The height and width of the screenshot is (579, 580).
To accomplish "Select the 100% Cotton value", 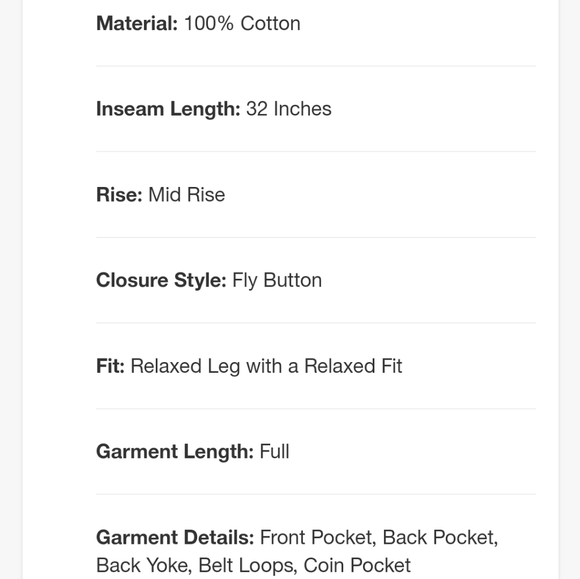I will [242, 23].
